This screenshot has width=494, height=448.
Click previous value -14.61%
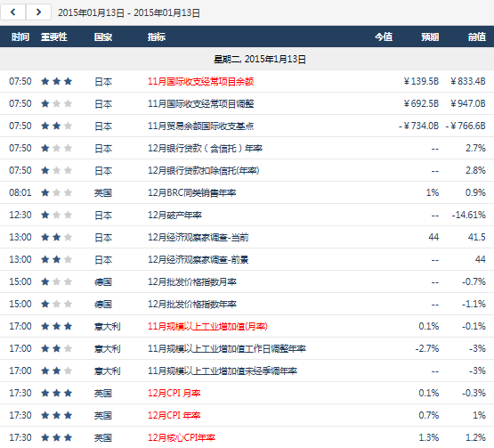point(469,215)
